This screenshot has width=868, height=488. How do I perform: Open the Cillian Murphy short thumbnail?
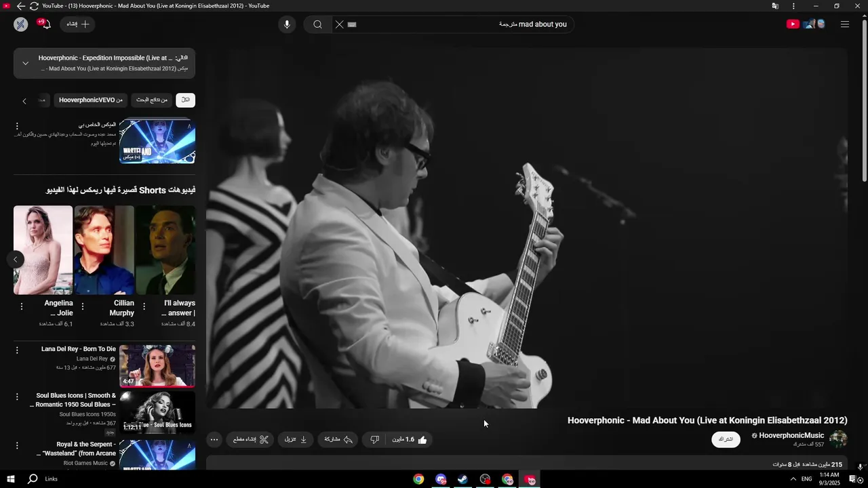104,250
